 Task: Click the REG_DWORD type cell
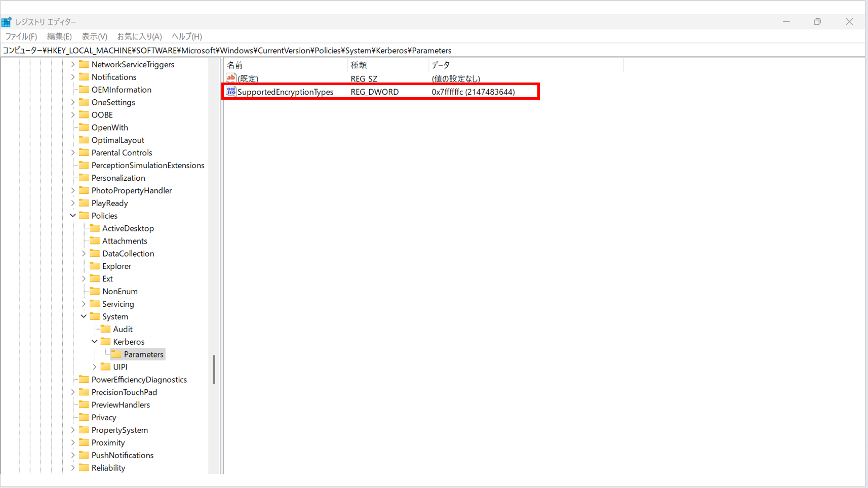375,92
